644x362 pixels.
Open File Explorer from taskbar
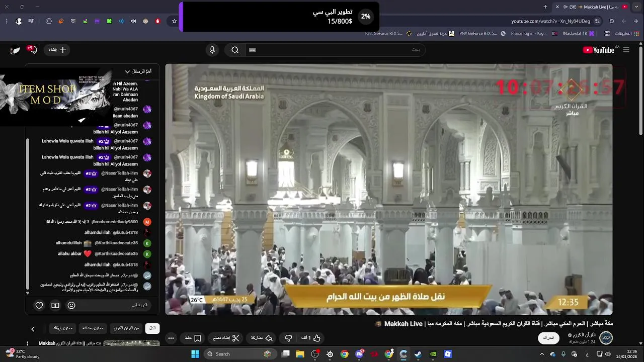click(300, 354)
